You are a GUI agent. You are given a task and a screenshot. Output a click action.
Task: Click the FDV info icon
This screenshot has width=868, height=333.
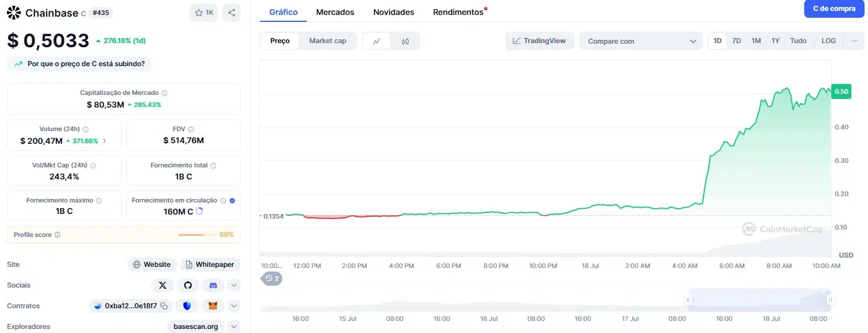[191, 129]
